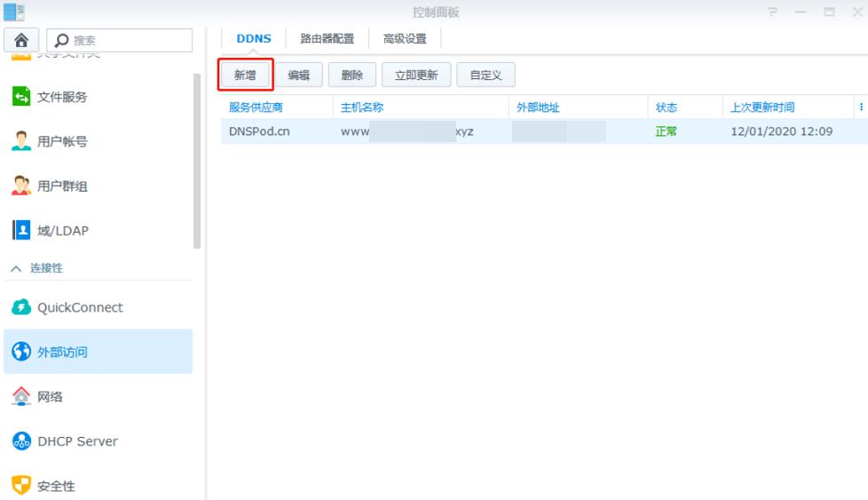Image resolution: width=868 pixels, height=500 pixels.
Task: Switch to the Router Configuration (路由器配置) tab
Action: pos(327,39)
